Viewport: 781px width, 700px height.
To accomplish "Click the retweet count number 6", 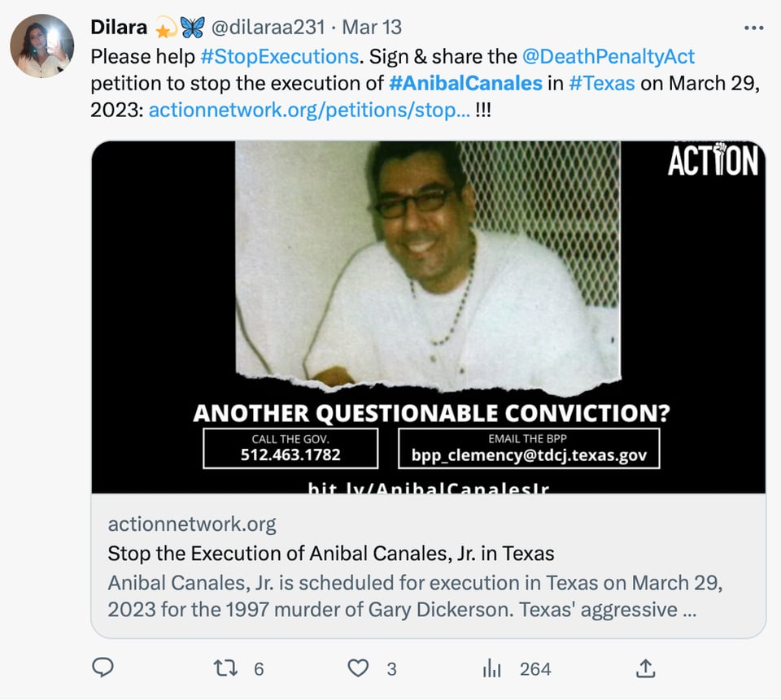I will (x=259, y=669).
